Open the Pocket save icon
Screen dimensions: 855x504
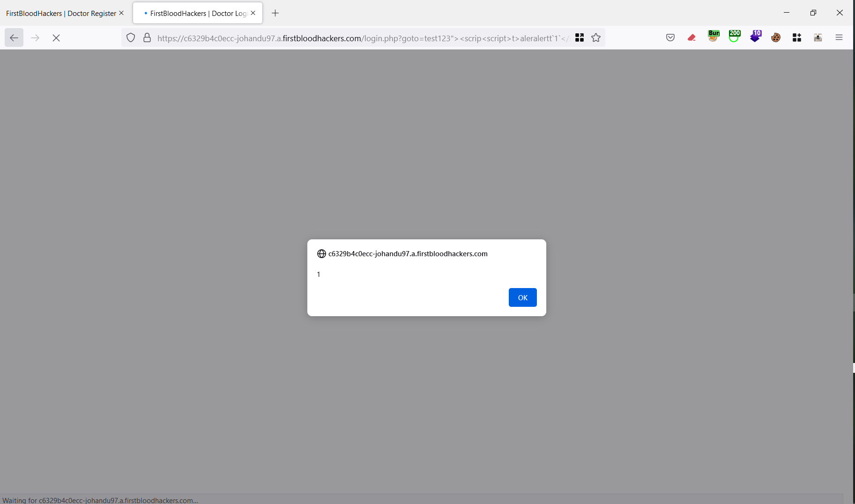click(x=670, y=38)
